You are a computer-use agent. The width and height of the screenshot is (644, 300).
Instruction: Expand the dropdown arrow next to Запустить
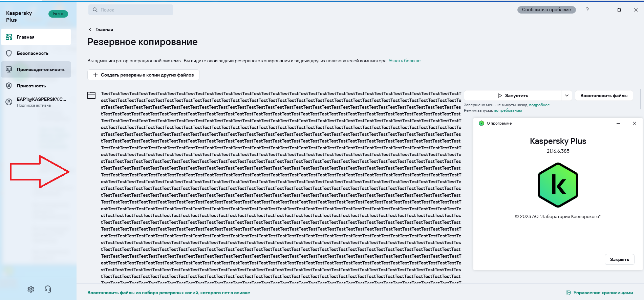pyautogui.click(x=567, y=95)
